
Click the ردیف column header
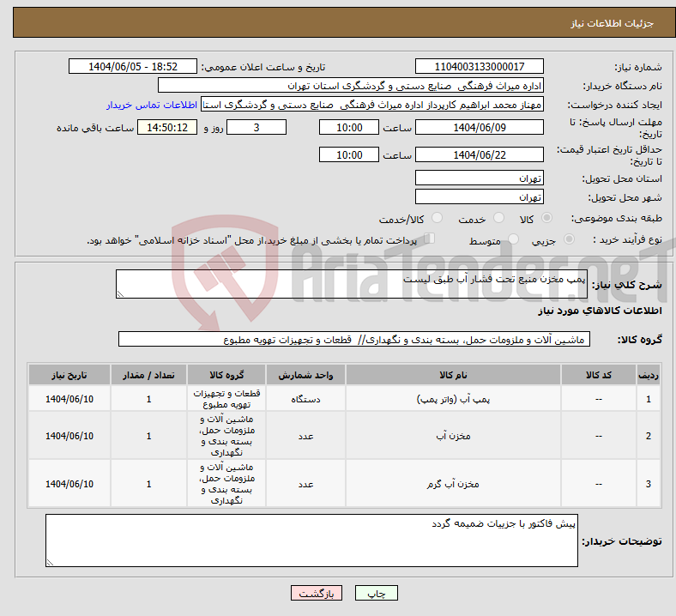coord(648,375)
